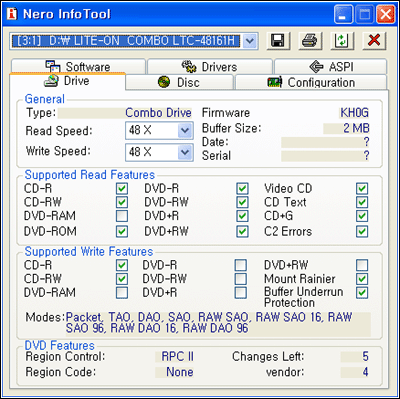Click the Changes Left value 5

(365, 357)
